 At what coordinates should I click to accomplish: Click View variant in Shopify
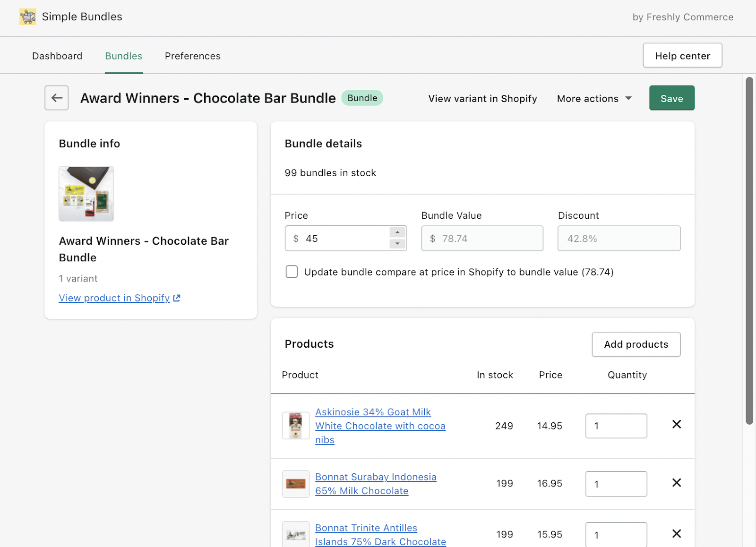[482, 99]
